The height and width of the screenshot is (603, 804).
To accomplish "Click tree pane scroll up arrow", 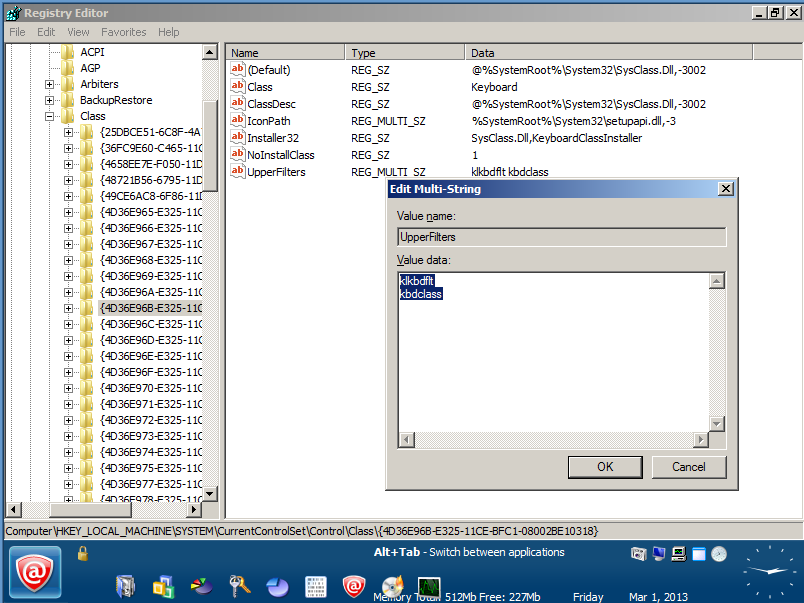I will pos(210,52).
